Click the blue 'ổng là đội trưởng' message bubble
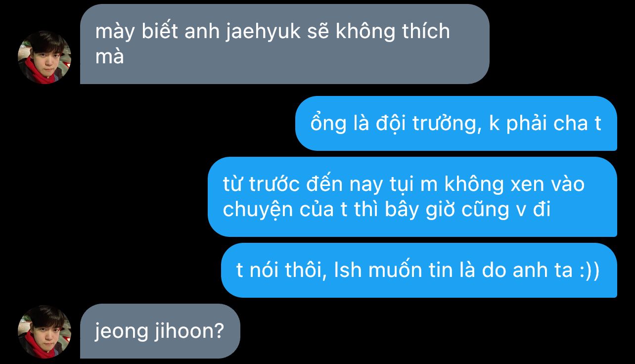 (456, 123)
